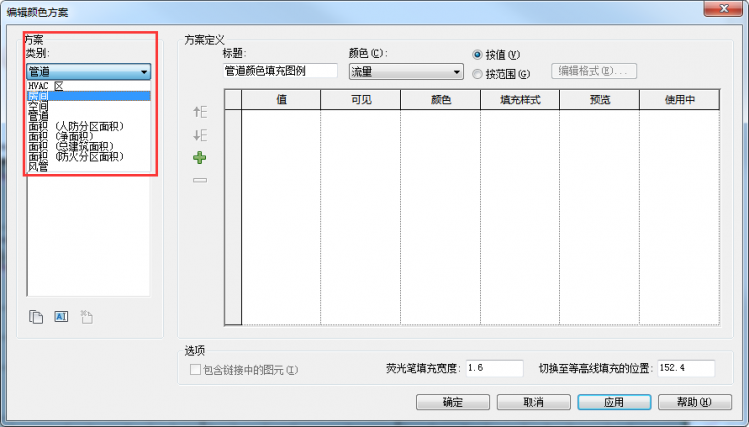Viewport: 749px width, 427px height.
Task: Choose 风管 from the category list
Action: (x=38, y=167)
